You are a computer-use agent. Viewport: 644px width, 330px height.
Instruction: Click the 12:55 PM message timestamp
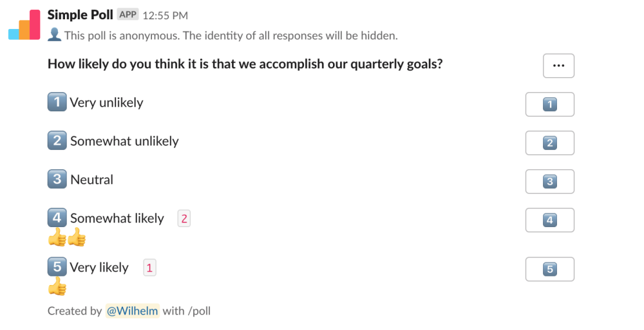(x=166, y=15)
